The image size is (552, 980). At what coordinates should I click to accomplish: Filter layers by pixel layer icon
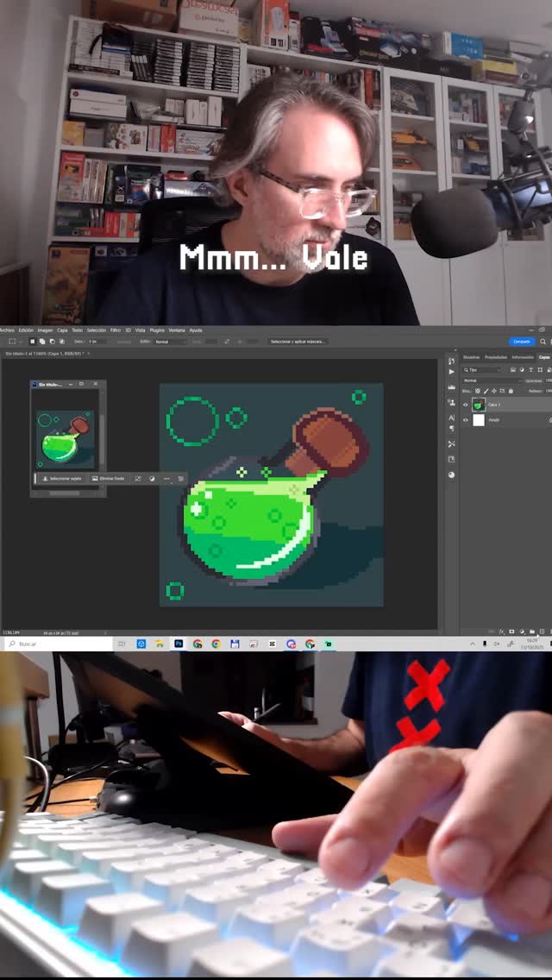coord(513,370)
